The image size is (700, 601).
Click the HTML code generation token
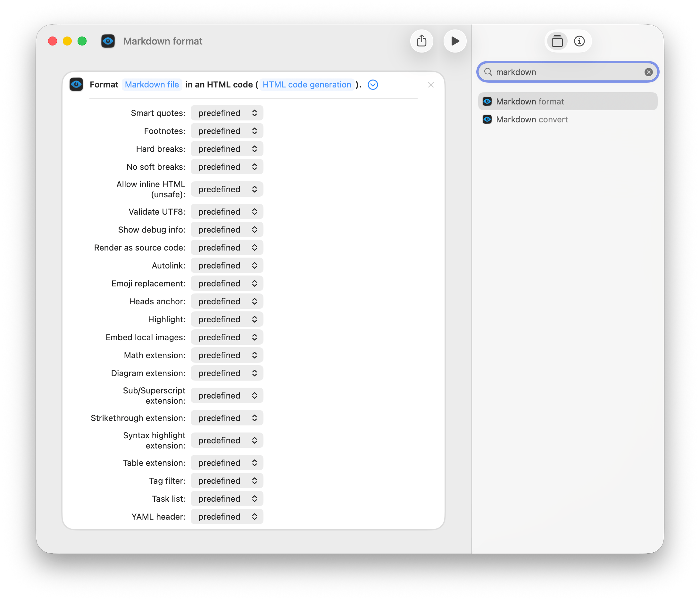pos(307,84)
